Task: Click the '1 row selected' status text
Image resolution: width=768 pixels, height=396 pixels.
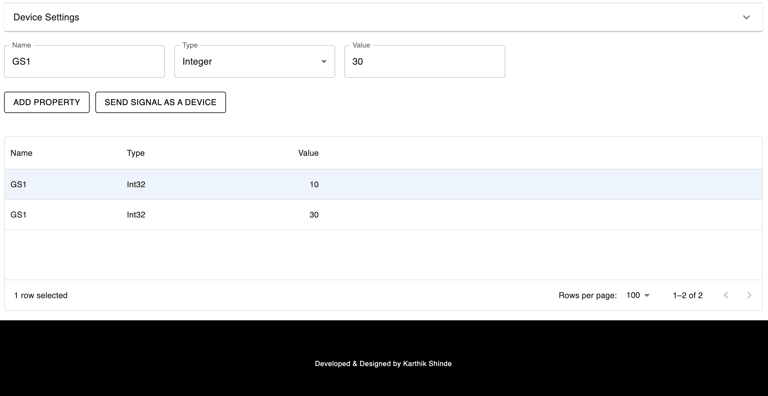Action: (x=41, y=296)
